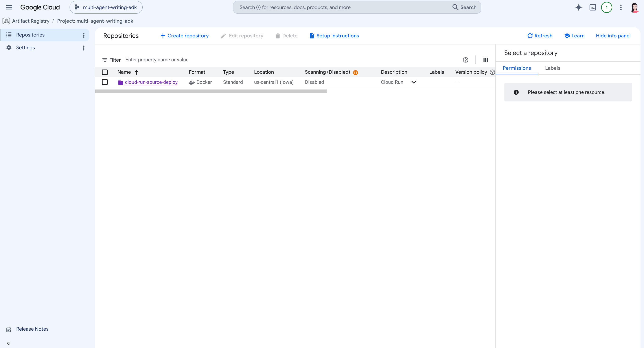Viewport: 644px width, 348px height.
Task: Open the Learn panel
Action: [574, 36]
